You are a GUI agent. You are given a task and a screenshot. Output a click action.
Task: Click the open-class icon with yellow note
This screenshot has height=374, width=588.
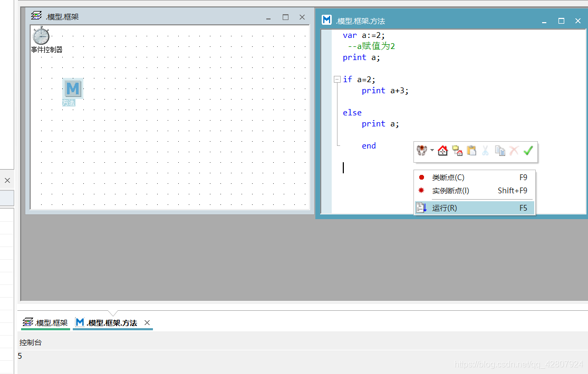click(457, 151)
